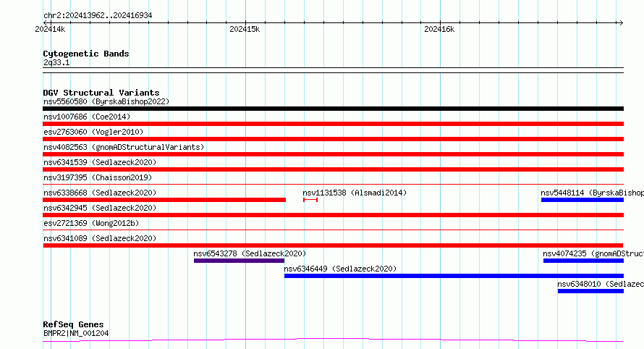Open nsv3197395 (Chaisson2019) label
This screenshot has width=644, height=349.
coord(98,177)
